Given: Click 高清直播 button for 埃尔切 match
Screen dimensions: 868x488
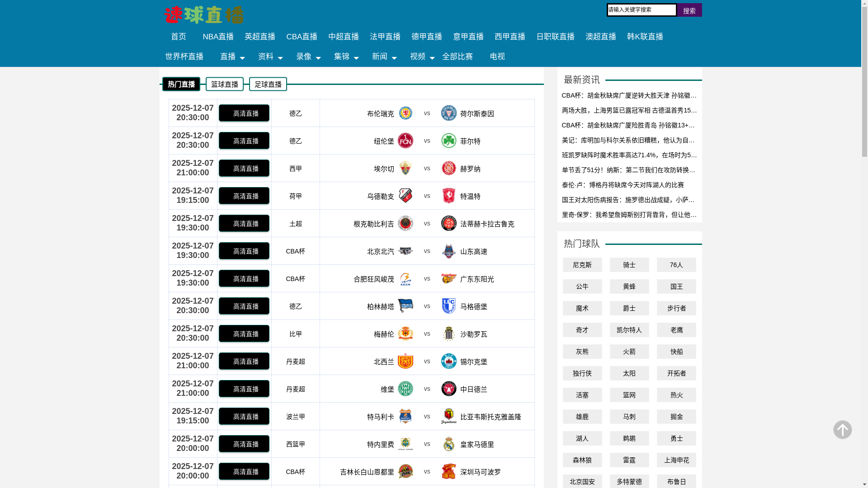Looking at the screenshot, I should (244, 169).
